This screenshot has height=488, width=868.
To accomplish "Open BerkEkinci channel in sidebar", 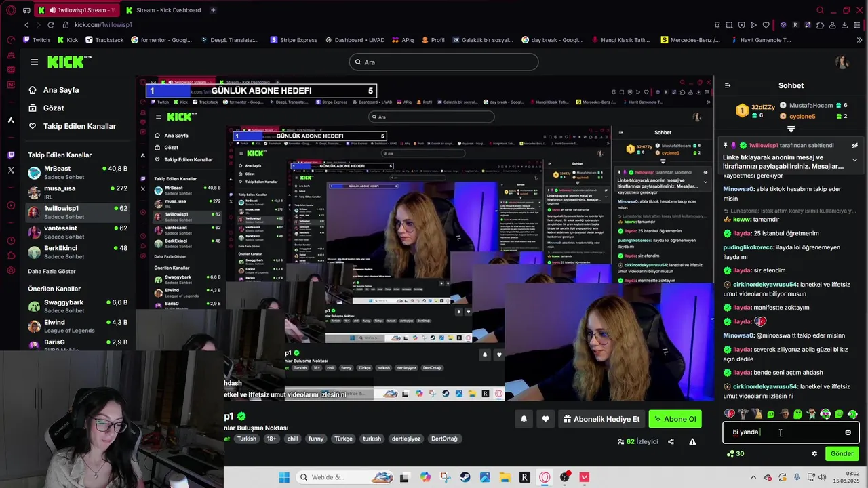I will 77,251.
